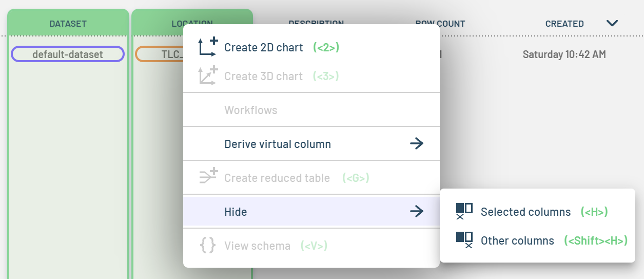Expand the arrow next to Hide

[x=417, y=211]
